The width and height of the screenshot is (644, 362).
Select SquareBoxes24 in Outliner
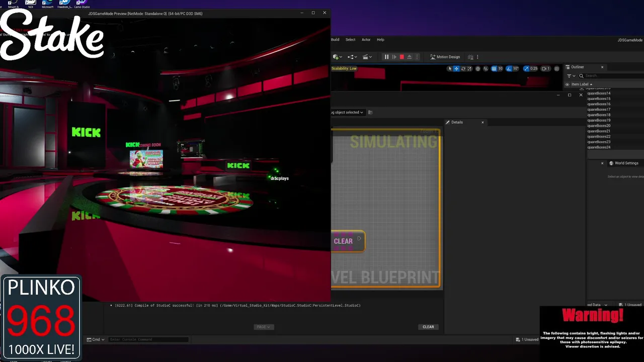click(x=599, y=147)
